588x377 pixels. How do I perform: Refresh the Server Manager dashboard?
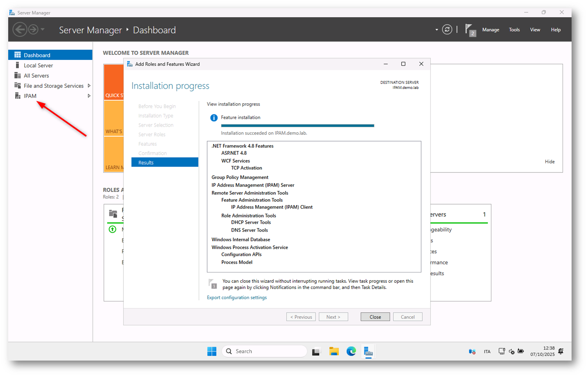point(447,29)
